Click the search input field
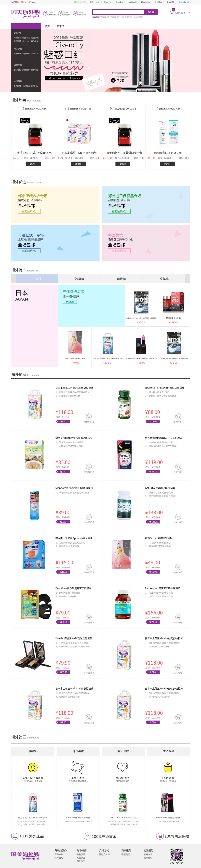 (118, 12)
